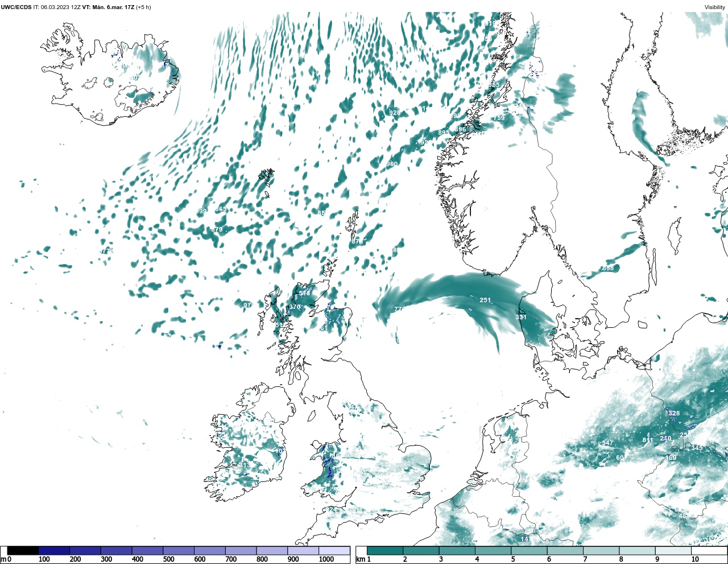Click the '879' visibility value in the Atlantic
The height and width of the screenshot is (564, 728).
pos(217,230)
